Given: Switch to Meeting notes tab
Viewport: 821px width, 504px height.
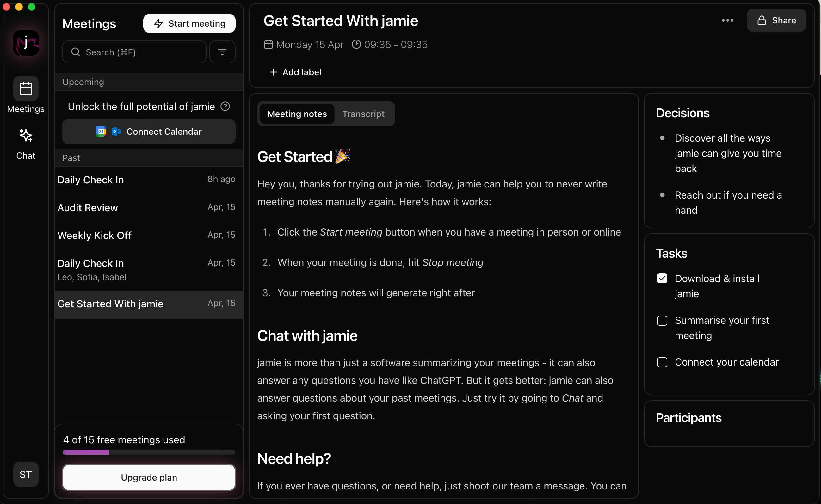Looking at the screenshot, I should tap(297, 114).
